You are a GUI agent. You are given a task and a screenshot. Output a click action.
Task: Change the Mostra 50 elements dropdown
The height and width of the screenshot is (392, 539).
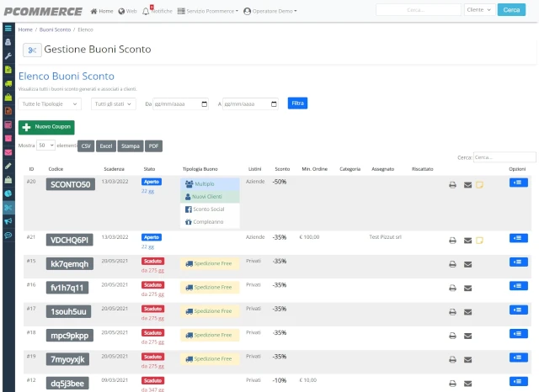tap(45, 146)
